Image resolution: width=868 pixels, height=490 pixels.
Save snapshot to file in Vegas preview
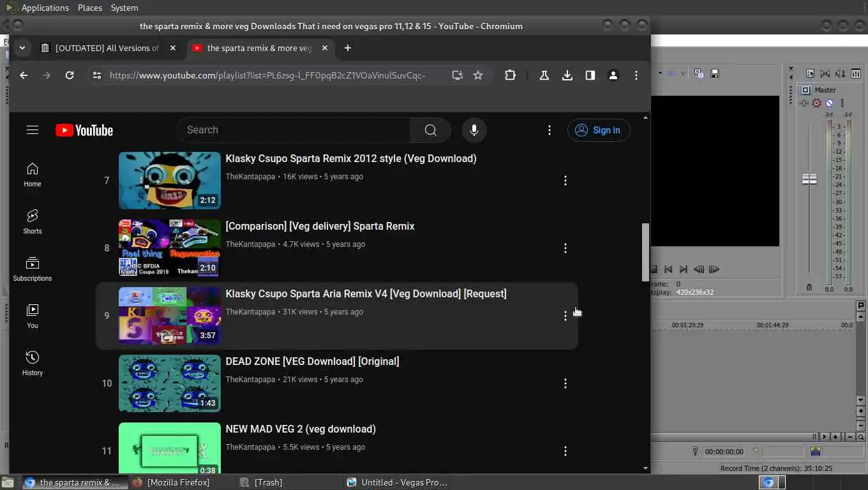tap(715, 73)
